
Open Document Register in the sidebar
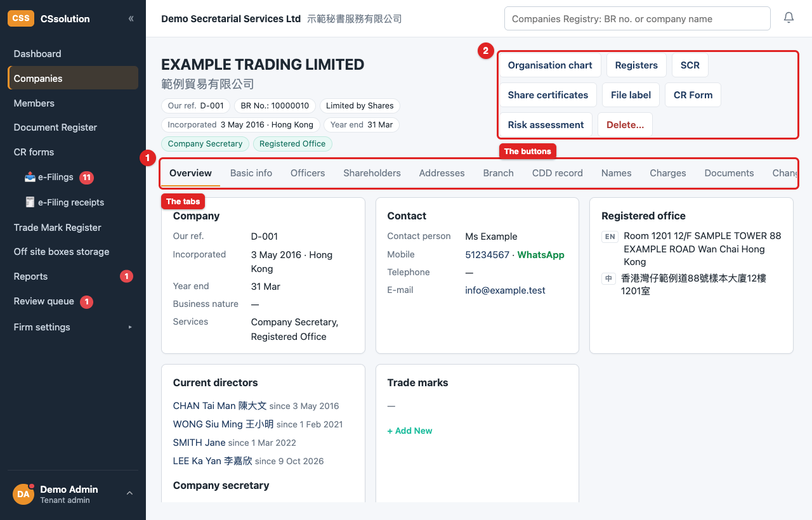point(73,127)
